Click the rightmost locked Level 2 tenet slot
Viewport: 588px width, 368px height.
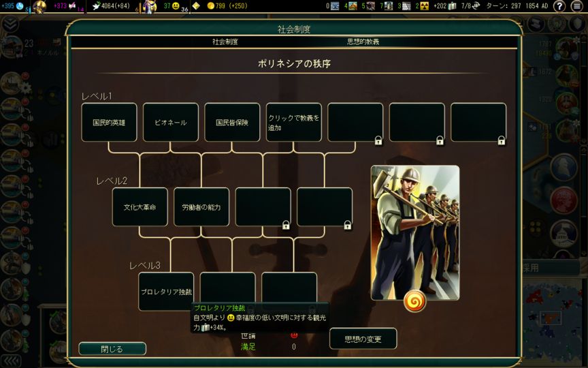[x=325, y=207]
